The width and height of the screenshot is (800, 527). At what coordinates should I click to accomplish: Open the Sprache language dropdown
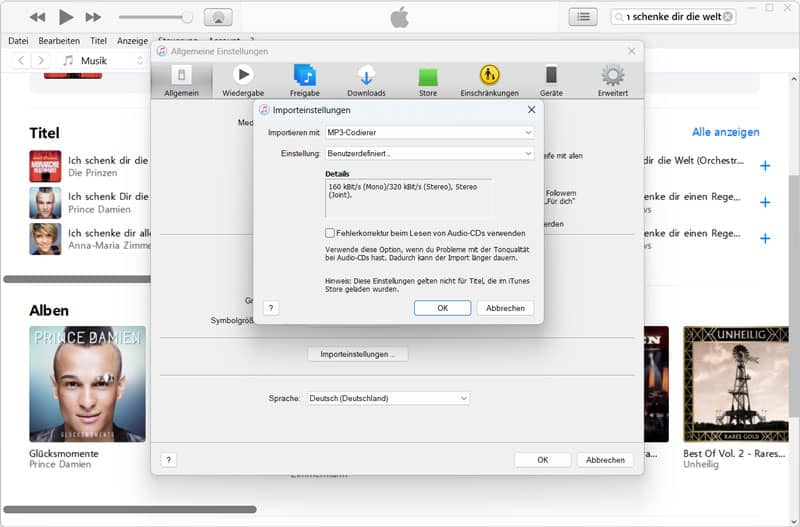388,398
